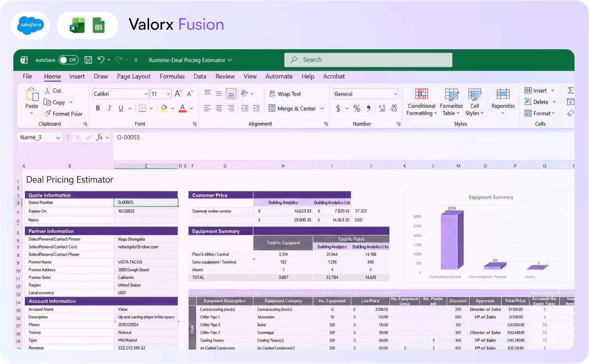Open Conditional Formatting options
Screen dimensions: 589x364
click(421, 102)
